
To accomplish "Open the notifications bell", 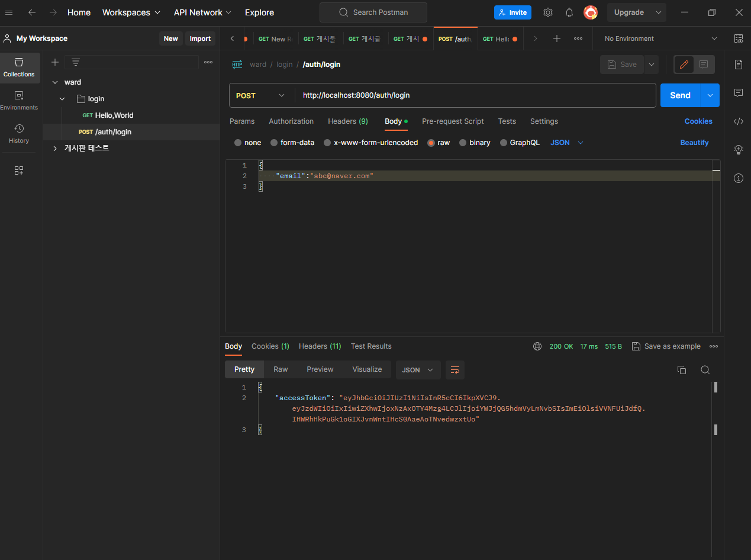I will (x=569, y=12).
